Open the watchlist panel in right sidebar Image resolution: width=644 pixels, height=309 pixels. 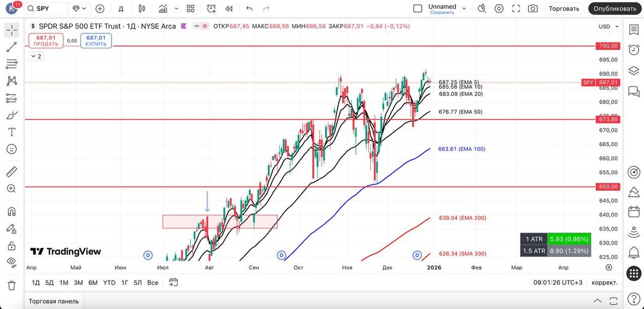tap(634, 30)
